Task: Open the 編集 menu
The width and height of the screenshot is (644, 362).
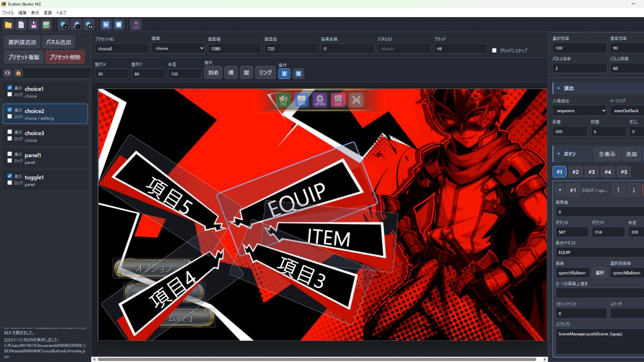Action: tap(23, 13)
